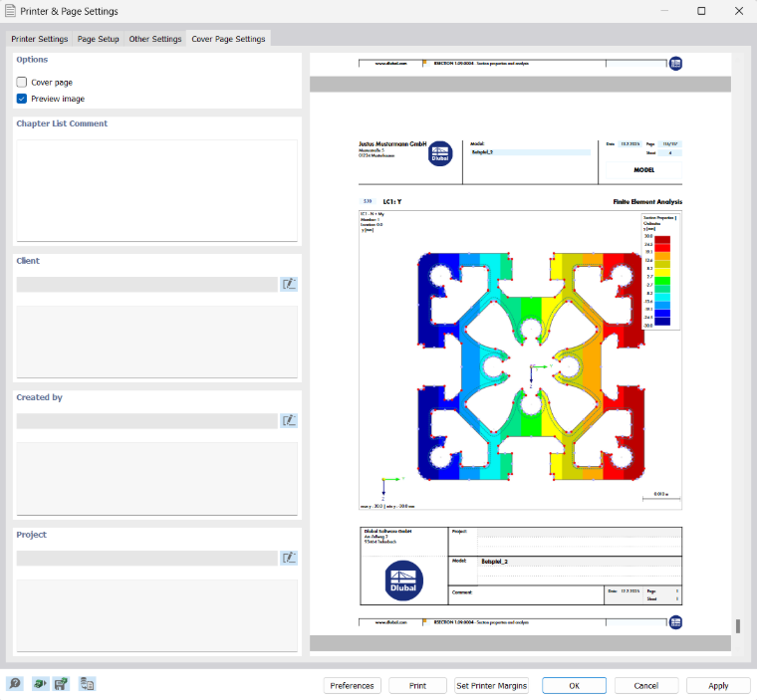Click the edit icon next to Created by field
This screenshot has height=700, width=757.
[x=289, y=420]
